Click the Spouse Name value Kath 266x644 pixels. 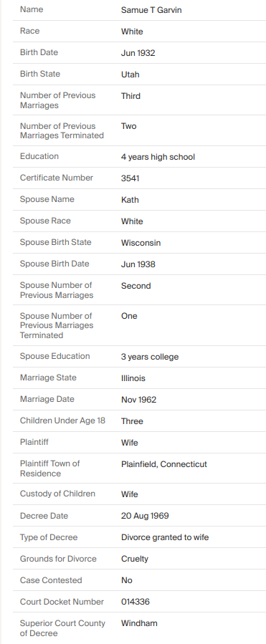130,200
